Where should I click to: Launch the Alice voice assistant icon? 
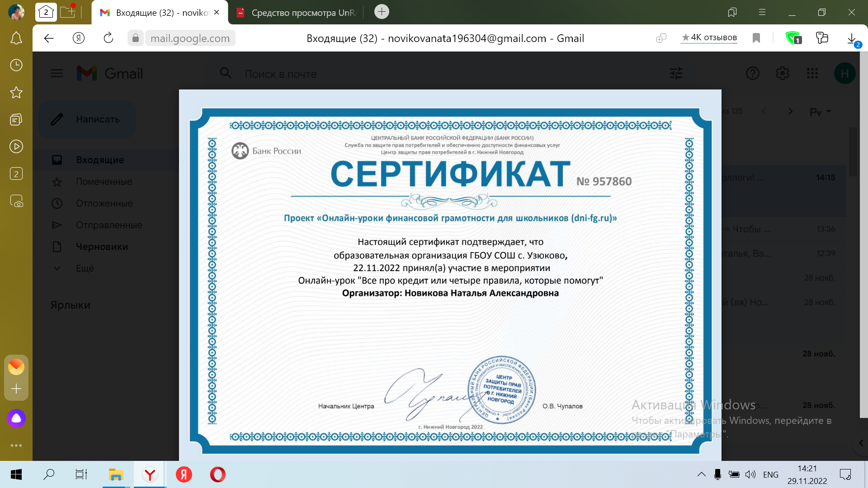tap(16, 418)
